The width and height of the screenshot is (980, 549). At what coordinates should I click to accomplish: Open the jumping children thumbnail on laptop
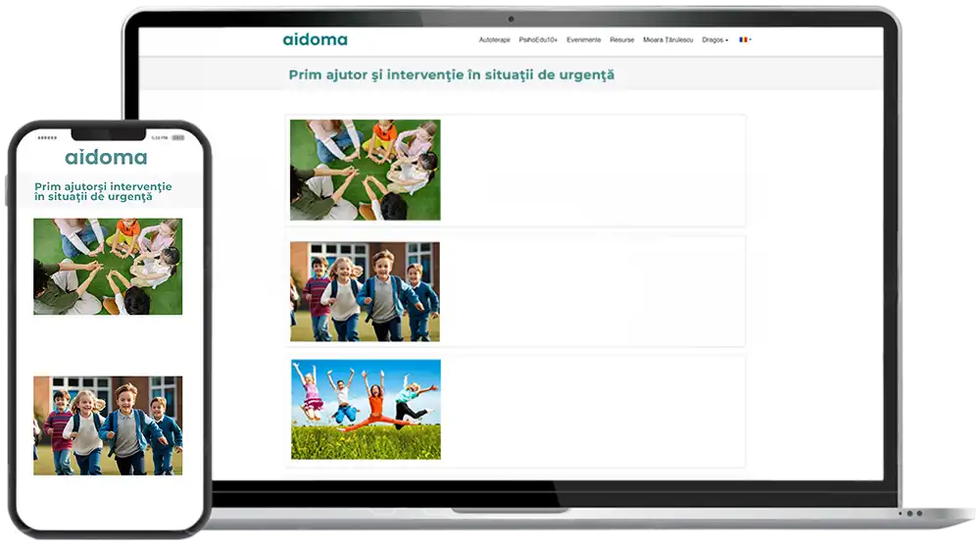click(x=366, y=409)
